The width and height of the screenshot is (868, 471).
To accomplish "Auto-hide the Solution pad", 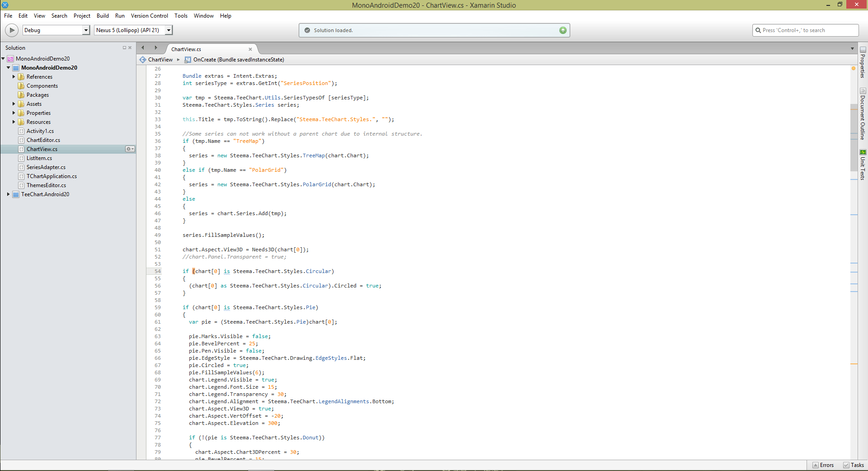I will coord(125,47).
